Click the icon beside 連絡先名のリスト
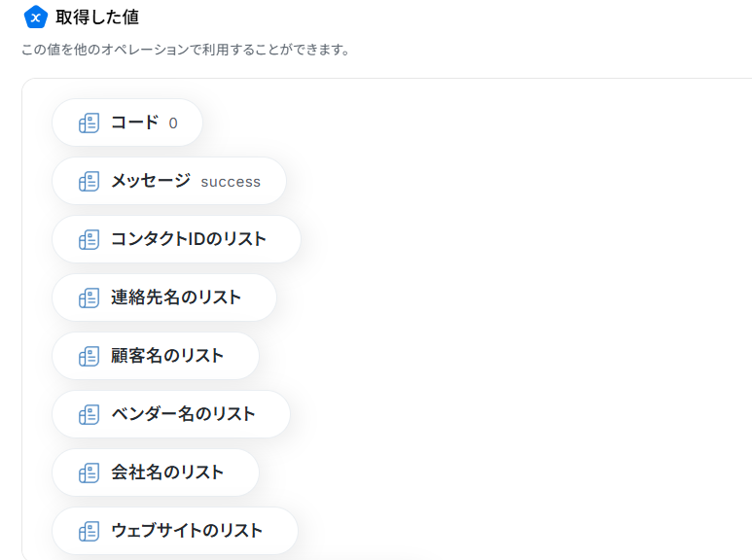 89,298
